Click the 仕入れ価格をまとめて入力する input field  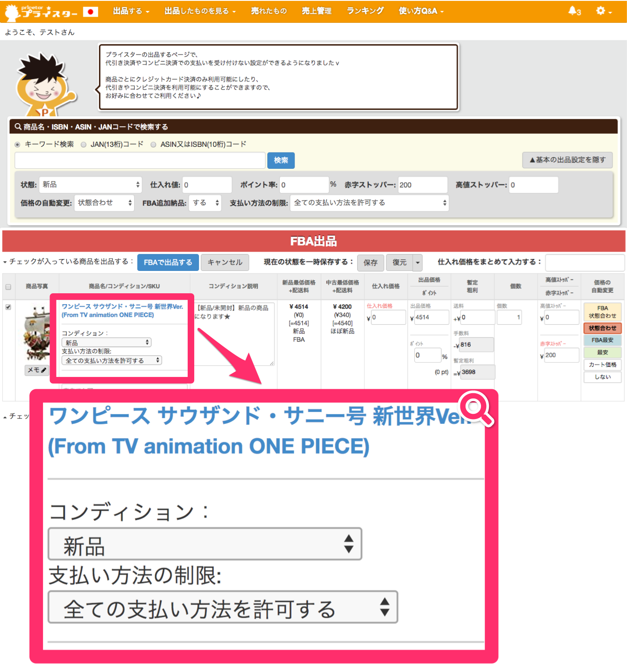tap(585, 263)
